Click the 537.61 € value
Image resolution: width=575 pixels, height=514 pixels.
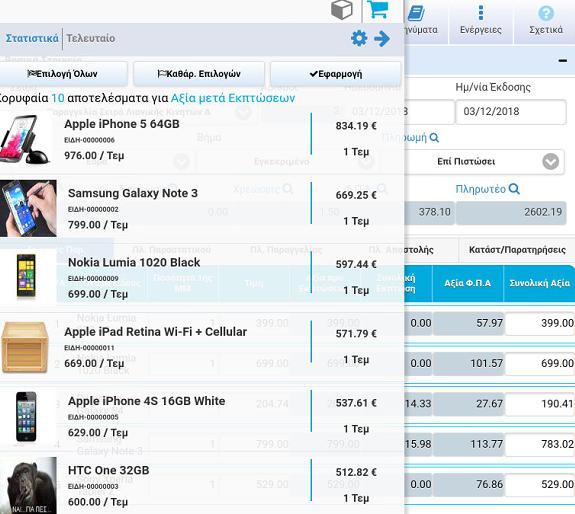tap(356, 403)
